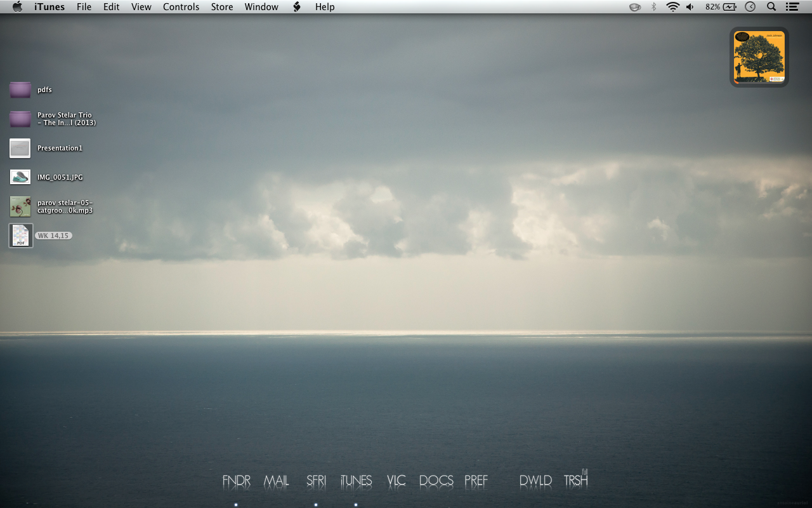812x508 pixels.
Task: Open SFRI in the dock
Action: (x=316, y=481)
